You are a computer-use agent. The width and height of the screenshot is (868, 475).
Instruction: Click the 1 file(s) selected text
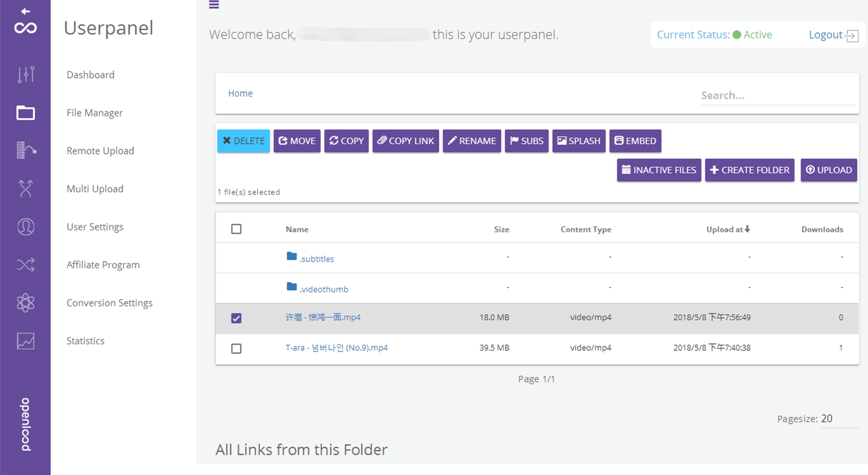point(248,192)
